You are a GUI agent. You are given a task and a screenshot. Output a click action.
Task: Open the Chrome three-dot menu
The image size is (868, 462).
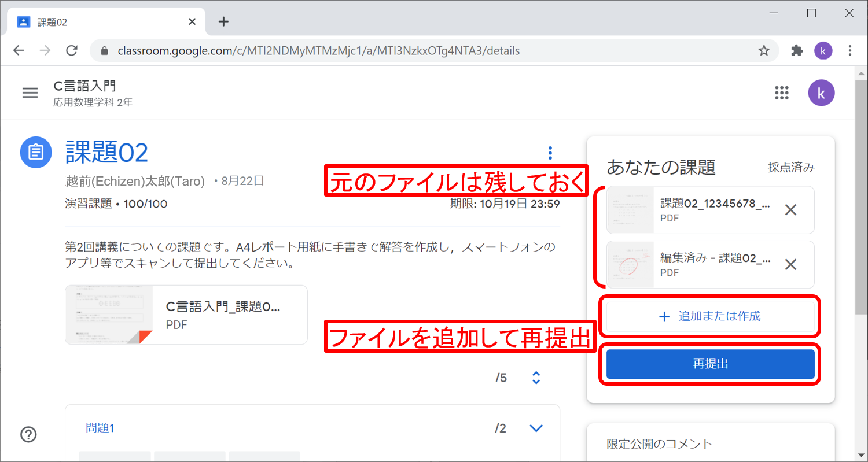click(849, 51)
